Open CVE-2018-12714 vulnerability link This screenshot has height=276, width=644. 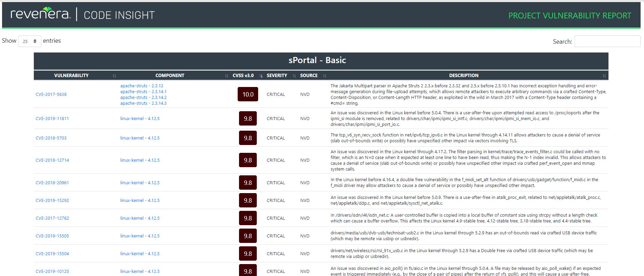point(52,160)
